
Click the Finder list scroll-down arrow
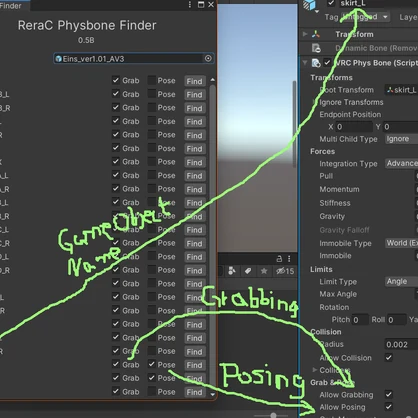(x=212, y=394)
